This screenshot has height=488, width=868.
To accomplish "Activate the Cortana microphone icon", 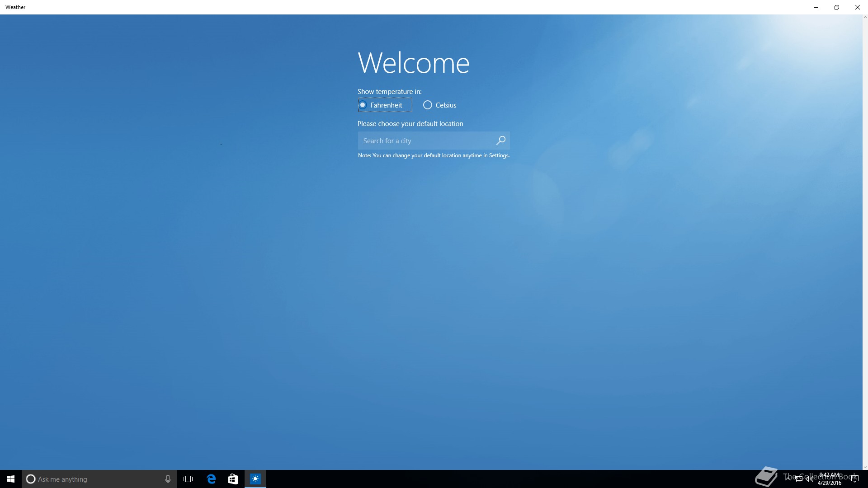I will click(x=168, y=479).
